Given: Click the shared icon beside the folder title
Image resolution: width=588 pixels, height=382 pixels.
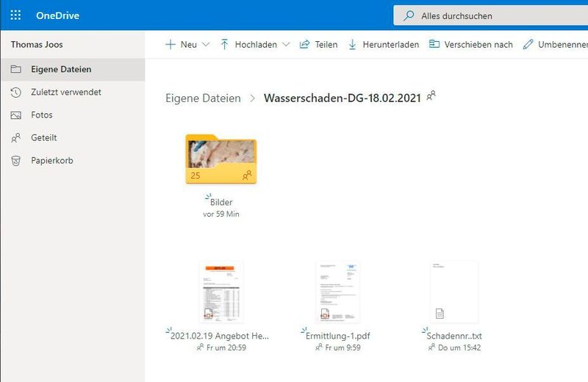Looking at the screenshot, I should pos(431,95).
